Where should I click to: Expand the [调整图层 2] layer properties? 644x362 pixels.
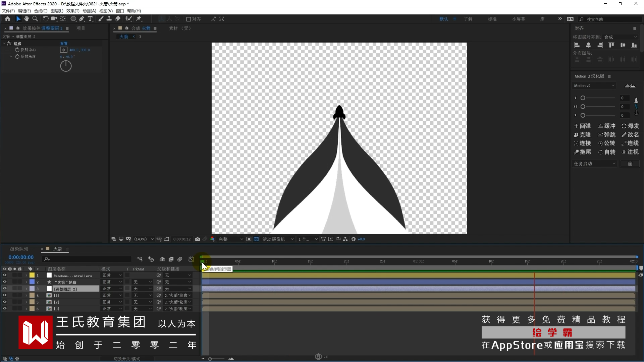tap(26, 289)
